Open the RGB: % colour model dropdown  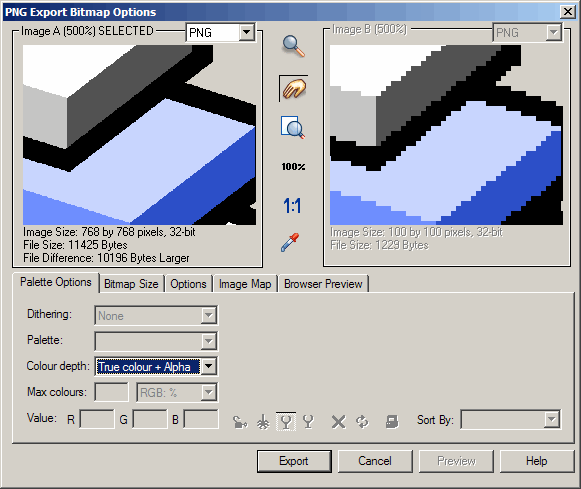tap(177, 392)
